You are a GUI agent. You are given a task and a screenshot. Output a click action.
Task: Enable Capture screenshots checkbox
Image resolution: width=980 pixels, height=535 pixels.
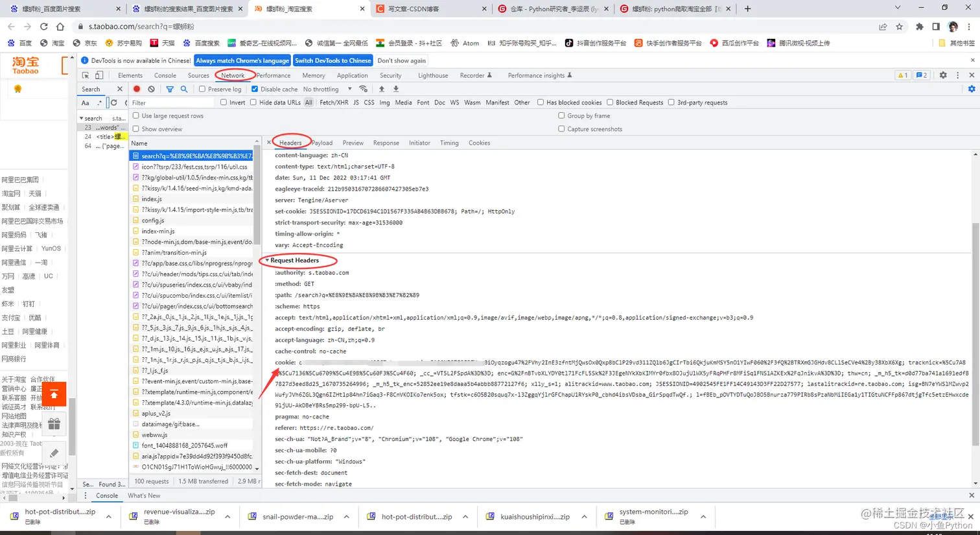point(561,128)
